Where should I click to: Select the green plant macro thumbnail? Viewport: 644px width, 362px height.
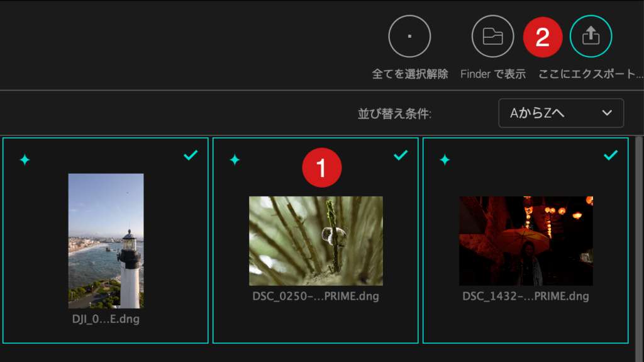pos(316,240)
